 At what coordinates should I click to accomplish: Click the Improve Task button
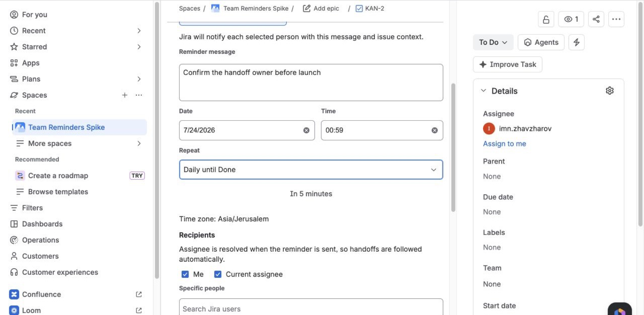pos(507,64)
